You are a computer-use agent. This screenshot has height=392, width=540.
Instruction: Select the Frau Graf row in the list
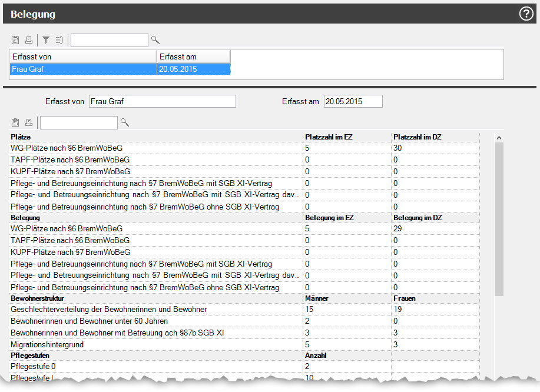coord(82,69)
